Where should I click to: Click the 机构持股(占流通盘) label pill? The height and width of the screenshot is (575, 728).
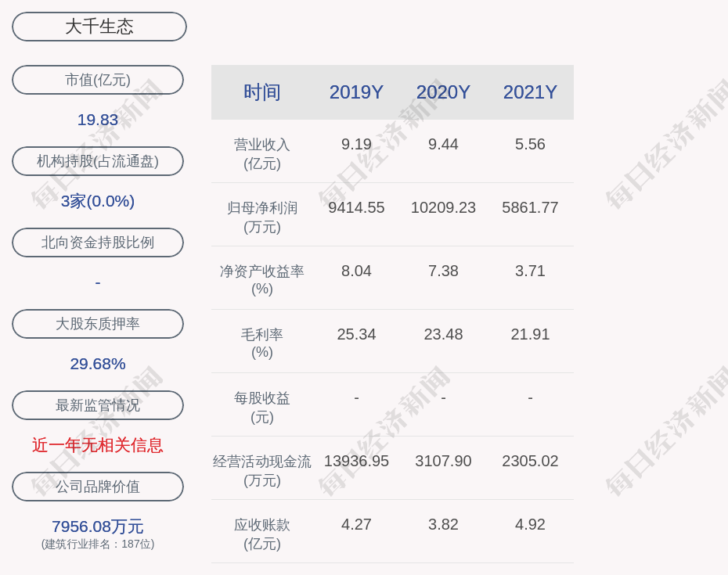[98, 161]
